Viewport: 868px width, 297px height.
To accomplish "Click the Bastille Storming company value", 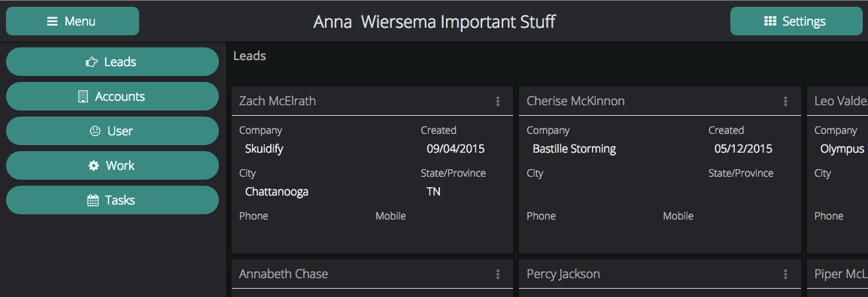I will coord(574,149).
